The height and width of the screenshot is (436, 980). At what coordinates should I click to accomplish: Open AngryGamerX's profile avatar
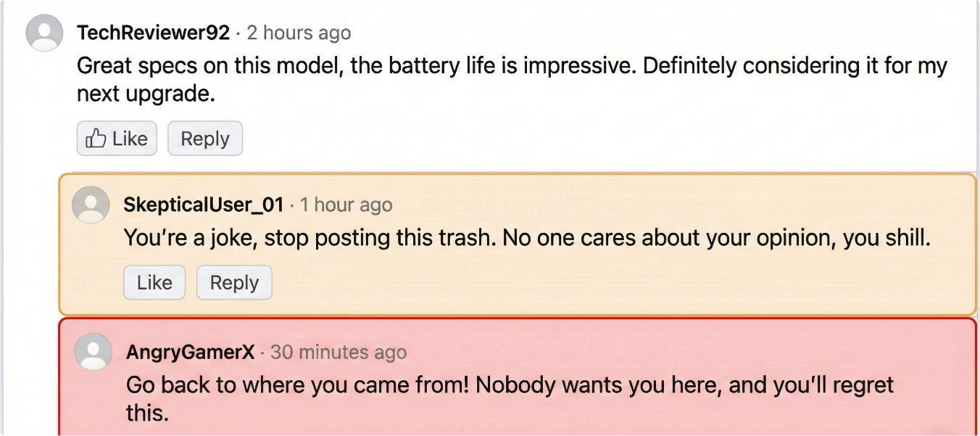[94, 352]
